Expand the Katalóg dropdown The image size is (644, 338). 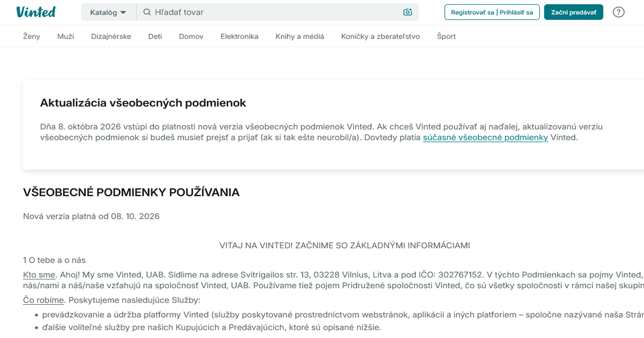pos(108,12)
